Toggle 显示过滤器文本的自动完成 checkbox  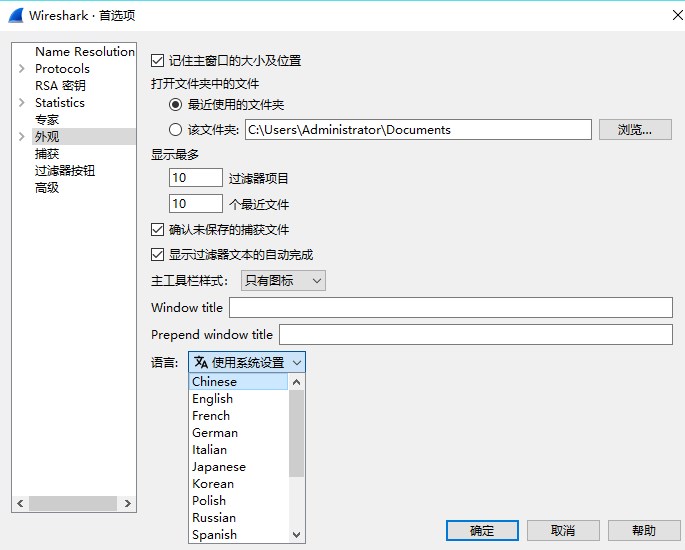pyautogui.click(x=157, y=254)
